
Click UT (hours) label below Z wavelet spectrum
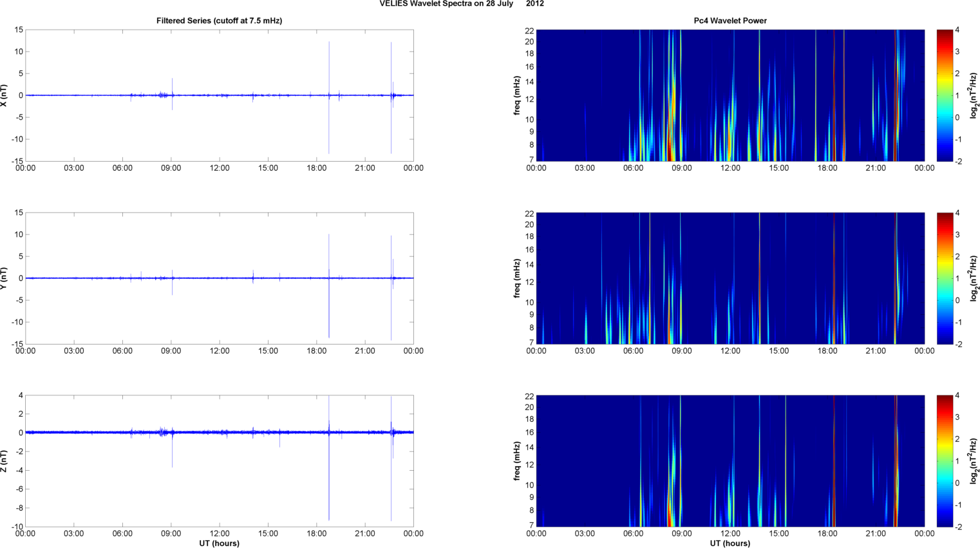730,543
